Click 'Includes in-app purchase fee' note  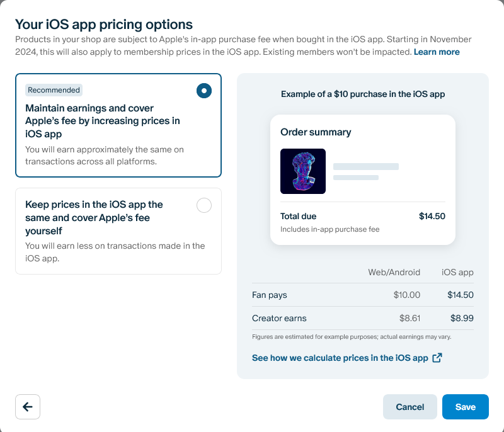point(329,229)
